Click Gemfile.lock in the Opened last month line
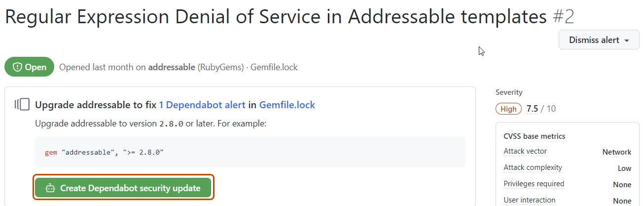The height and width of the screenshot is (206, 644). [x=274, y=67]
